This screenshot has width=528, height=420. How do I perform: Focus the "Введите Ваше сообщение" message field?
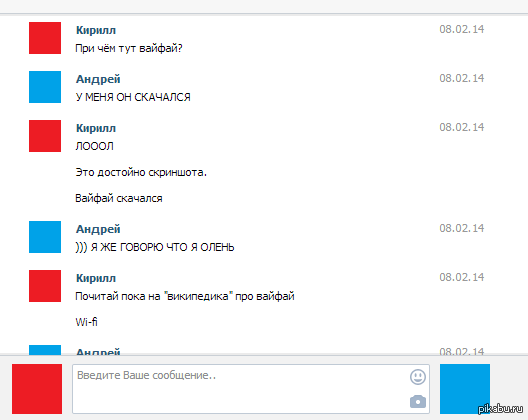251,389
